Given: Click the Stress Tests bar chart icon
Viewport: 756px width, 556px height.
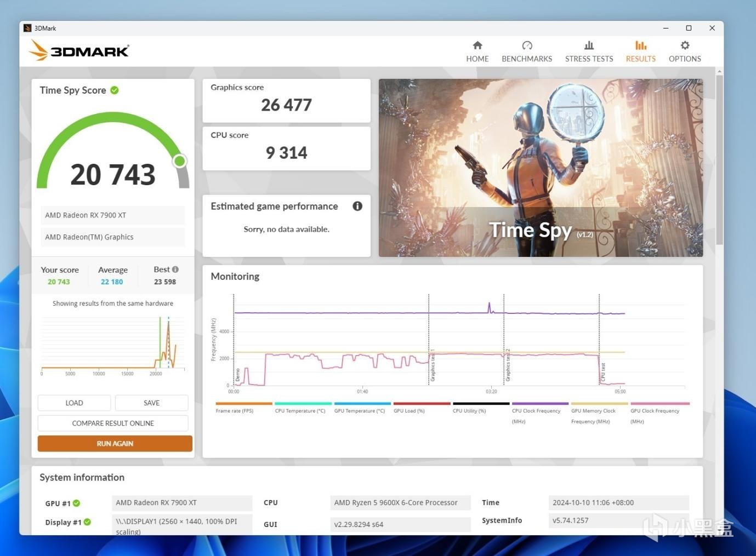Looking at the screenshot, I should 589,45.
